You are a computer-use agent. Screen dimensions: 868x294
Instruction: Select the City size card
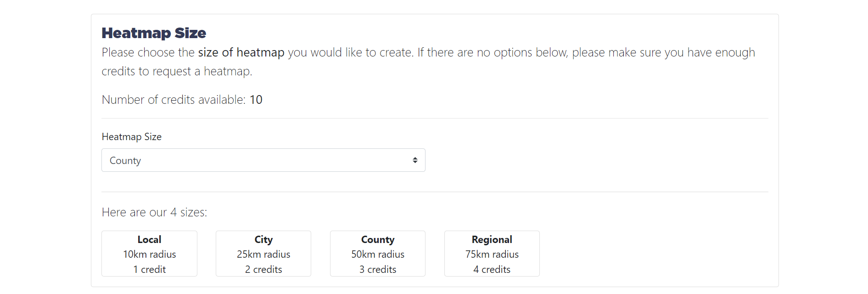tap(263, 254)
